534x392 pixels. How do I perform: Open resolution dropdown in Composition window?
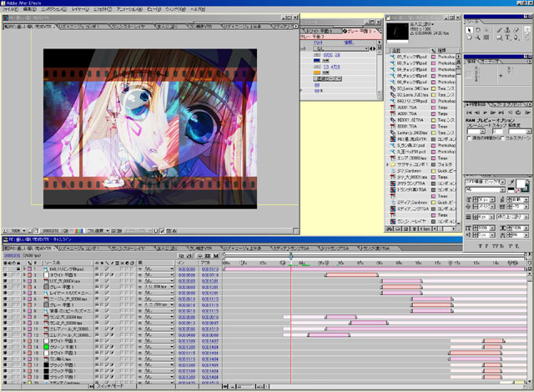click(x=98, y=231)
